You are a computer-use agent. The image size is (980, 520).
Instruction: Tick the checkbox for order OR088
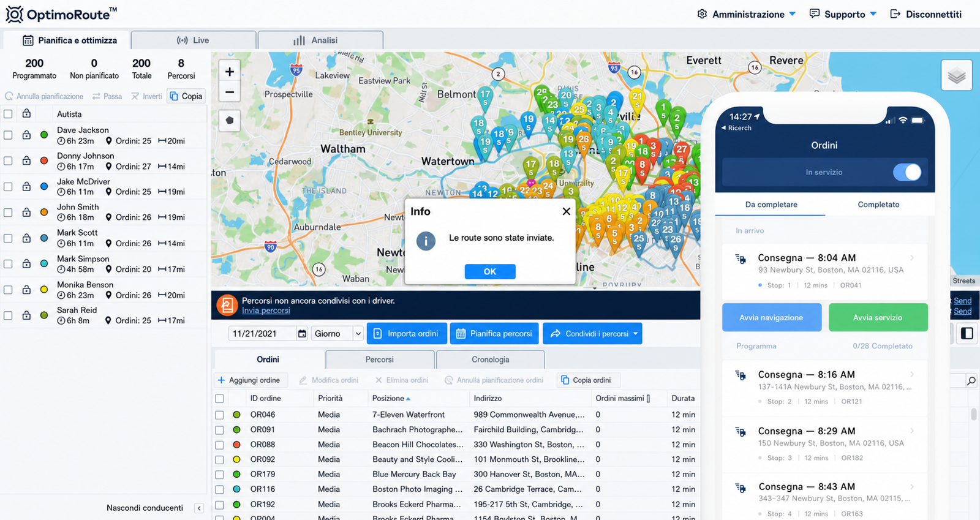[219, 445]
